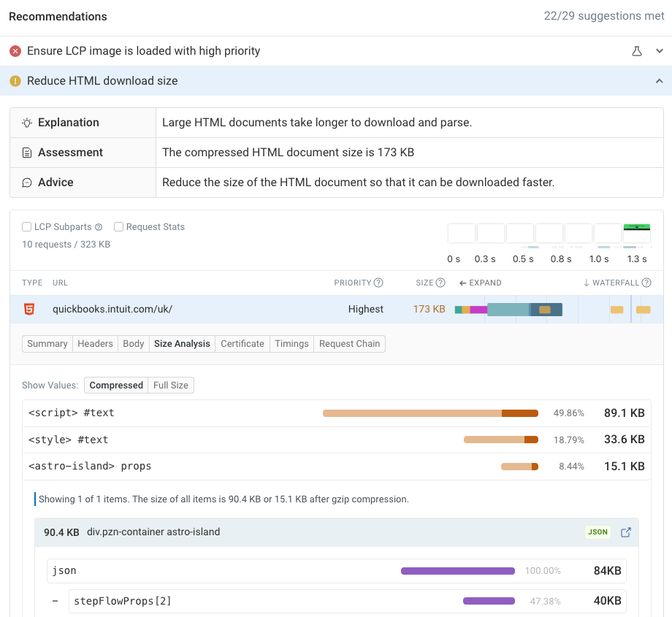Click the JSON badge on astro-island item
The image size is (672, 617).
click(x=597, y=532)
